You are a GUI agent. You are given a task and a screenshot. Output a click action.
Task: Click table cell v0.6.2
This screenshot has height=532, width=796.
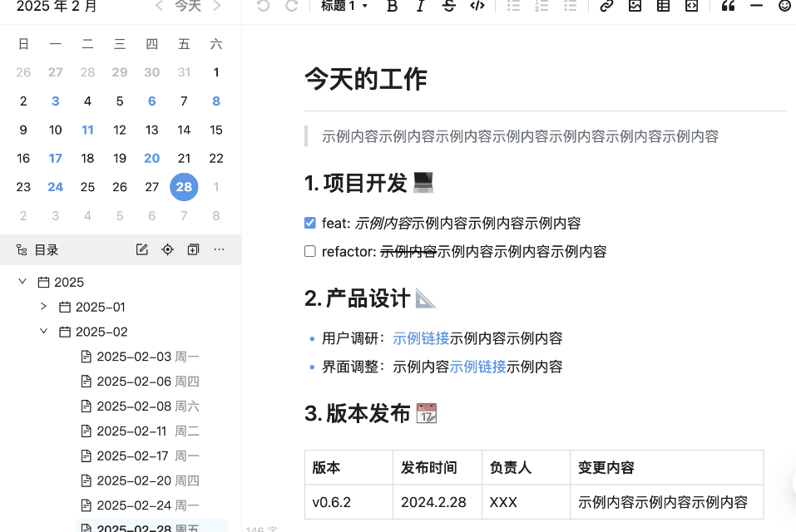[349, 502]
